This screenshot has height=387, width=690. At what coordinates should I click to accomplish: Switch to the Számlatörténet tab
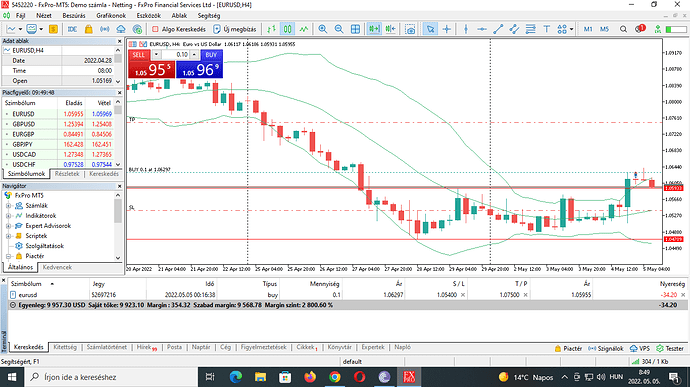point(106,347)
